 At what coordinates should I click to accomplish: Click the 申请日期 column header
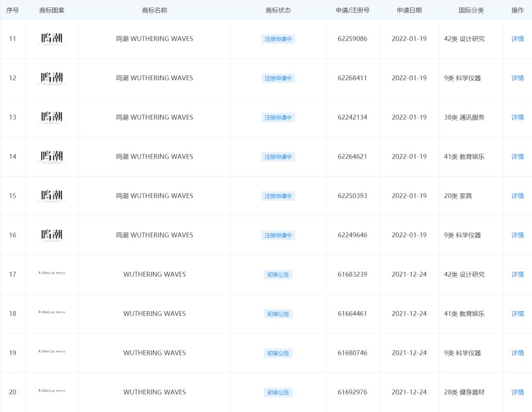[x=409, y=10]
